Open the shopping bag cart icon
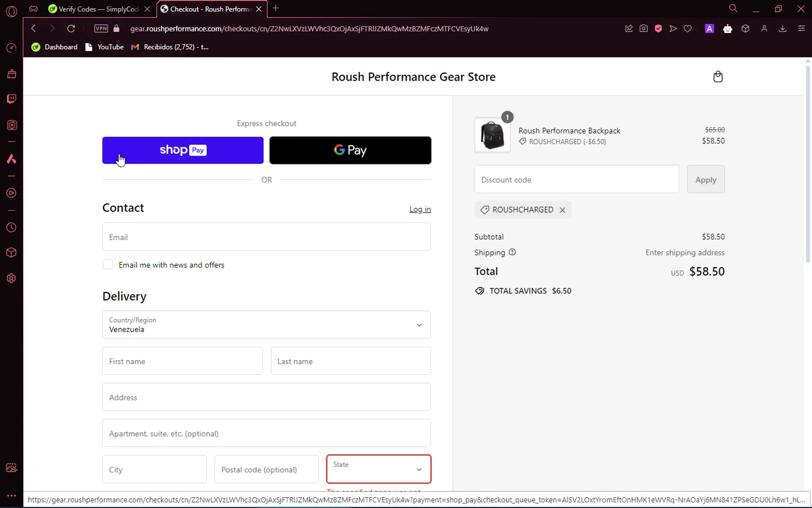 pyautogui.click(x=718, y=76)
